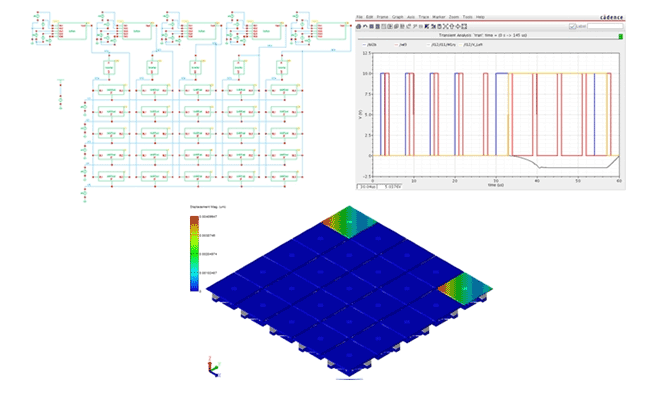Image resolution: width=664 pixels, height=395 pixels.
Task: Toggle the Label checkbox
Action: tap(572, 26)
